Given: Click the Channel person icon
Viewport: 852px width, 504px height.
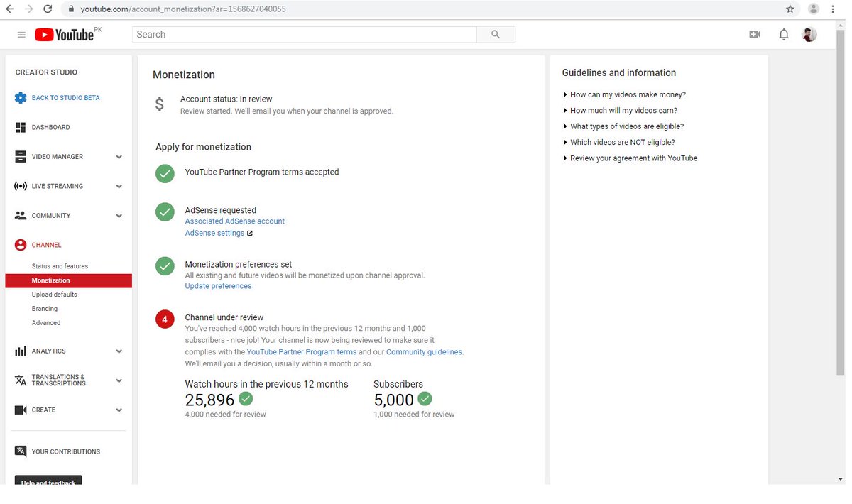Looking at the screenshot, I should [x=21, y=245].
